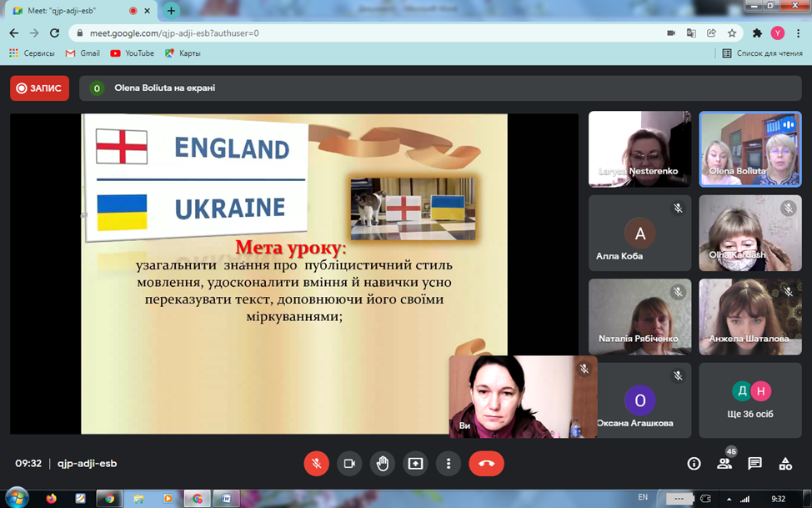The width and height of the screenshot is (812, 508).
Task: Click the red ЗАПИС recording indicator
Action: 39,88
